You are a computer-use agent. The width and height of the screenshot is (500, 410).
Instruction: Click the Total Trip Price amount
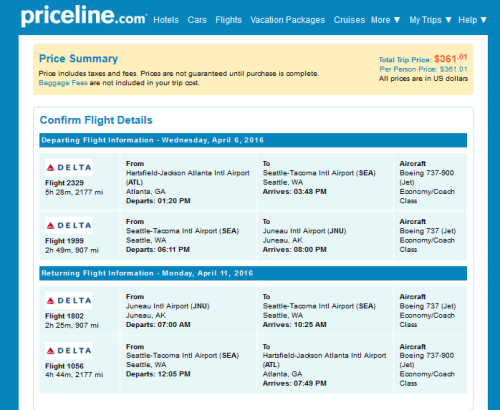tap(451, 59)
